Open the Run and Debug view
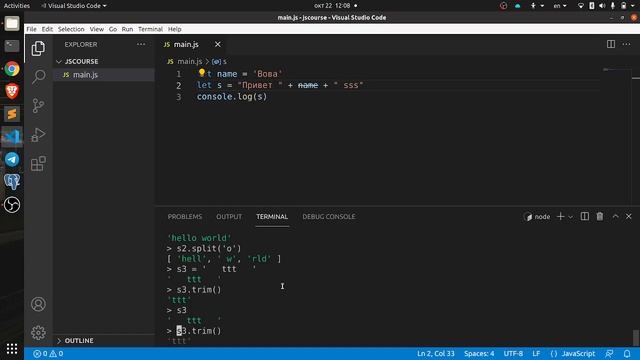 point(38,134)
